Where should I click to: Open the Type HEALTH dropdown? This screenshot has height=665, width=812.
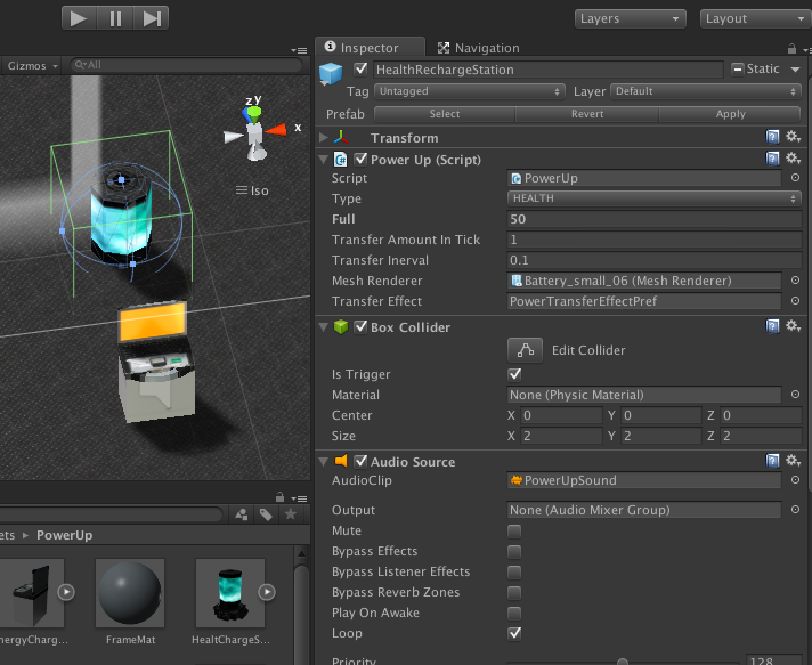tap(653, 198)
